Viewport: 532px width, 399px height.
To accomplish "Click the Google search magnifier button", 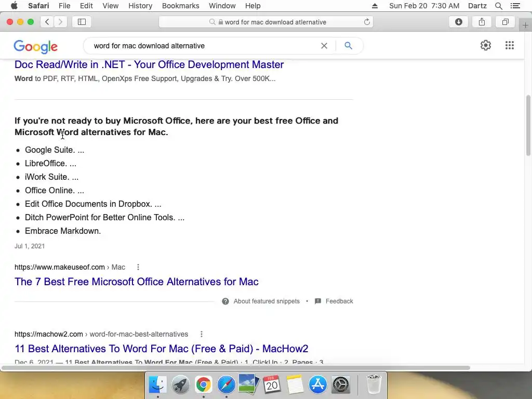I will click(x=349, y=46).
